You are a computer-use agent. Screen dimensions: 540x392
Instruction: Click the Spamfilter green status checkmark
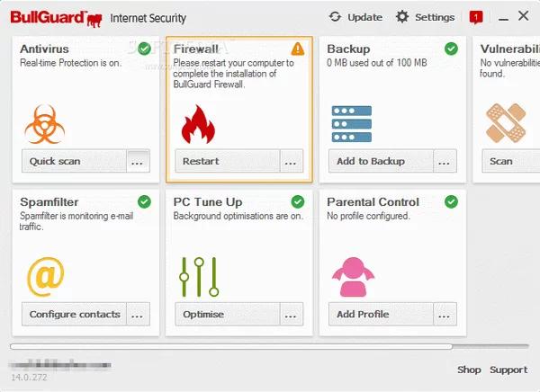[144, 201]
